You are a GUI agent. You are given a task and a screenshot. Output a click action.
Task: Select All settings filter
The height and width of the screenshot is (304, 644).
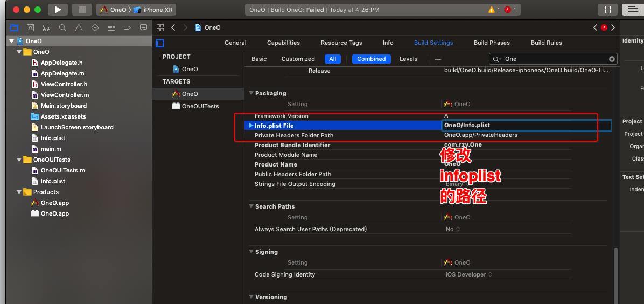pos(333,59)
